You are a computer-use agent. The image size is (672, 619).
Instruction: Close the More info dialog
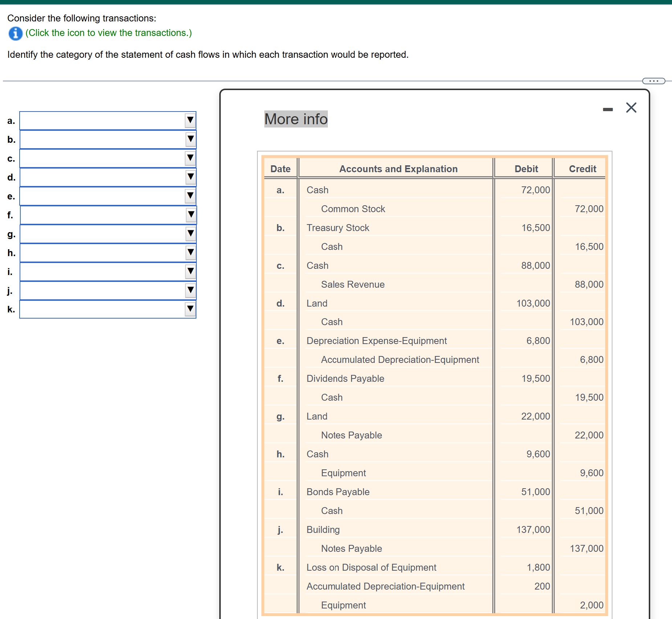click(631, 108)
